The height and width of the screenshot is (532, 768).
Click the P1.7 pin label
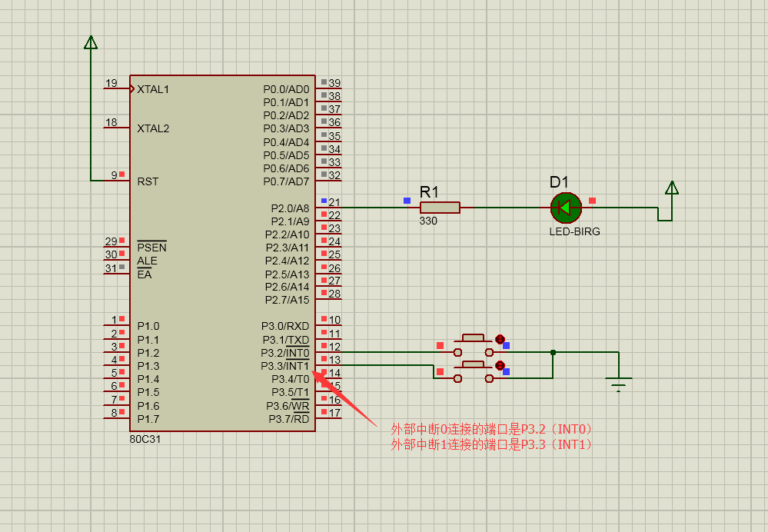click(148, 419)
